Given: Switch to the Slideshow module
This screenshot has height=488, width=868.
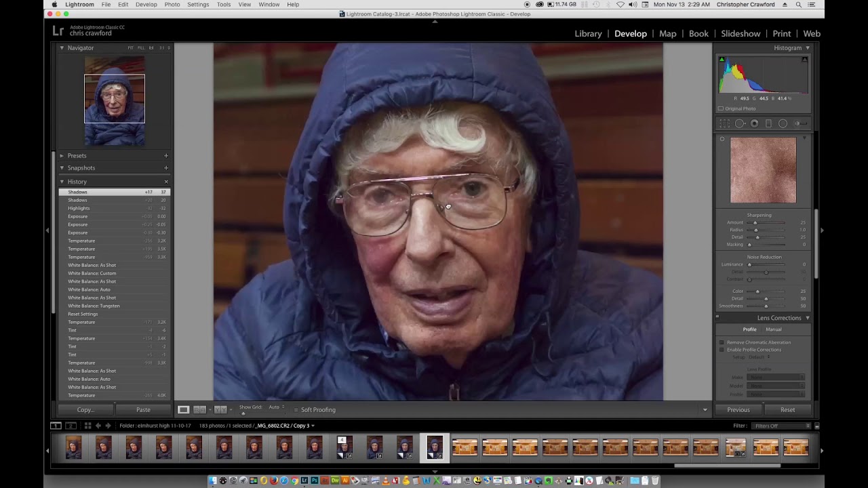Looking at the screenshot, I should coord(741,33).
